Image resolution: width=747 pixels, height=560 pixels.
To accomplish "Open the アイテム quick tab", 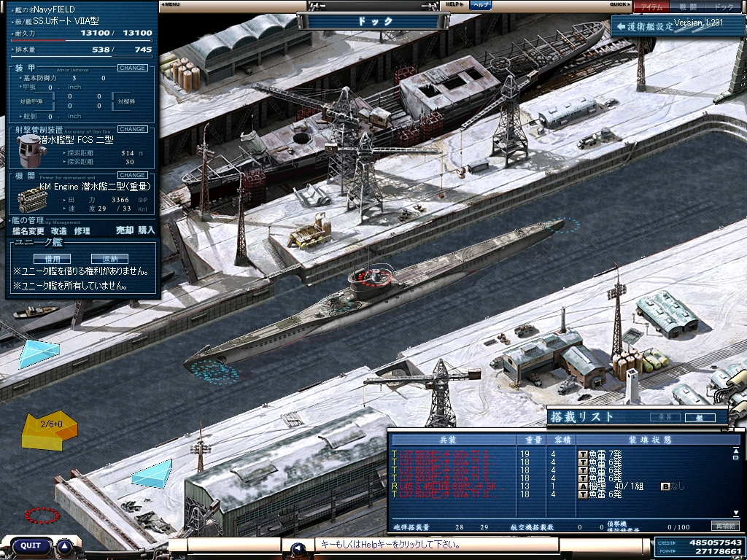I will click(651, 7).
